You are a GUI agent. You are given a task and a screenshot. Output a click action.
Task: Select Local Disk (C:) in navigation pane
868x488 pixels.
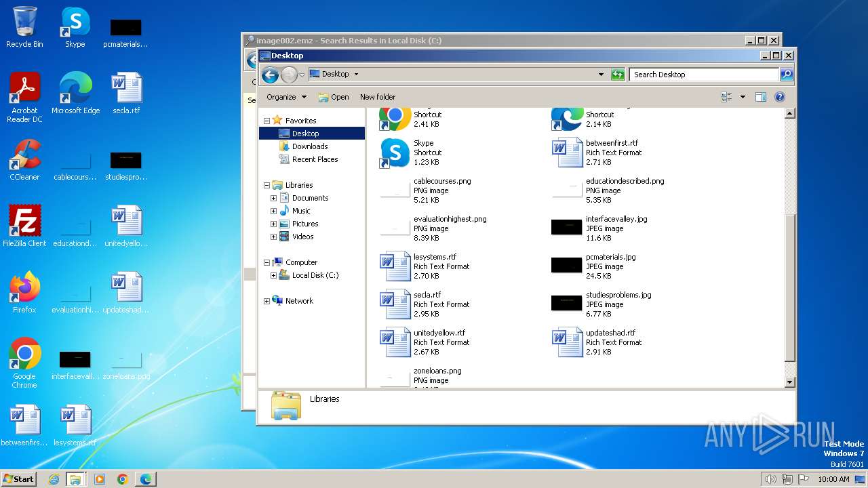[x=309, y=275]
